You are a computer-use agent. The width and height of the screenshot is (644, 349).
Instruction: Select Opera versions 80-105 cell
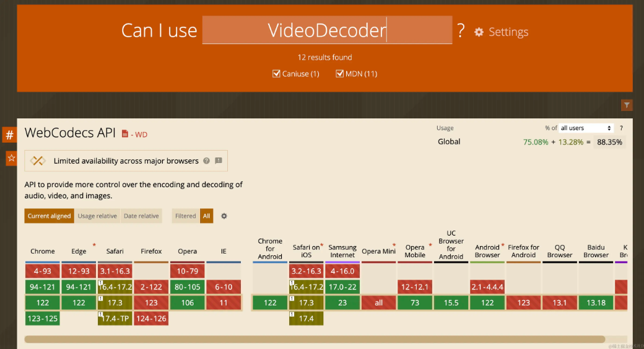click(187, 287)
